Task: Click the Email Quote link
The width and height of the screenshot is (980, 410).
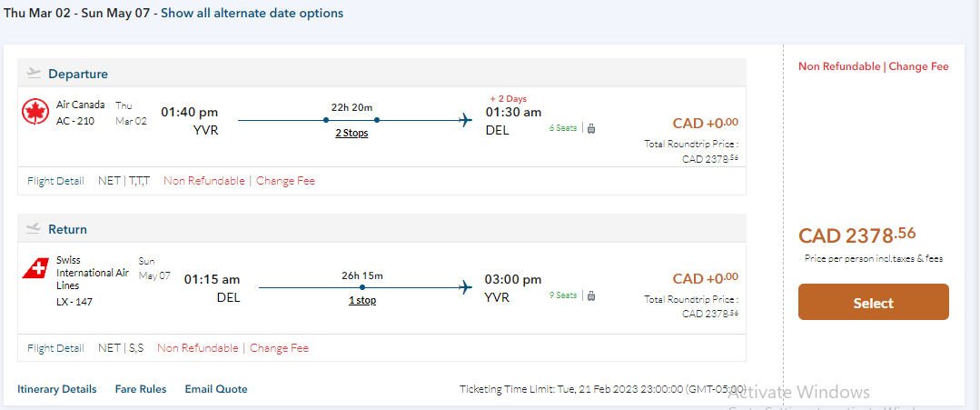Action: point(216,389)
